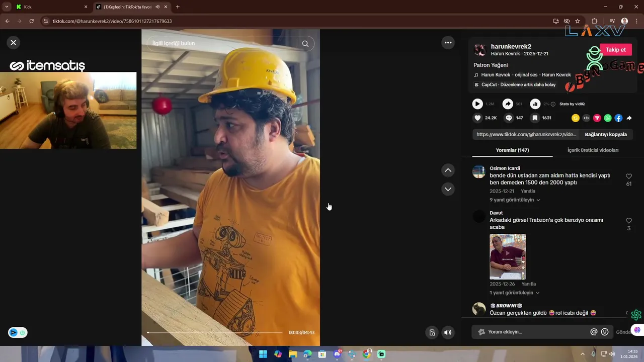Bookmark the page with the star icon
This screenshot has width=644, height=362.
coord(578,21)
